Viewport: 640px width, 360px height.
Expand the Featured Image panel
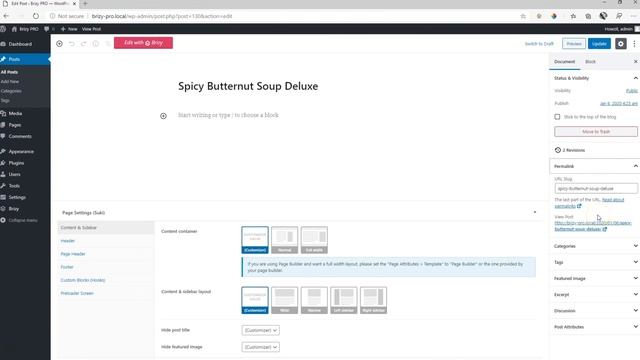[x=595, y=278]
